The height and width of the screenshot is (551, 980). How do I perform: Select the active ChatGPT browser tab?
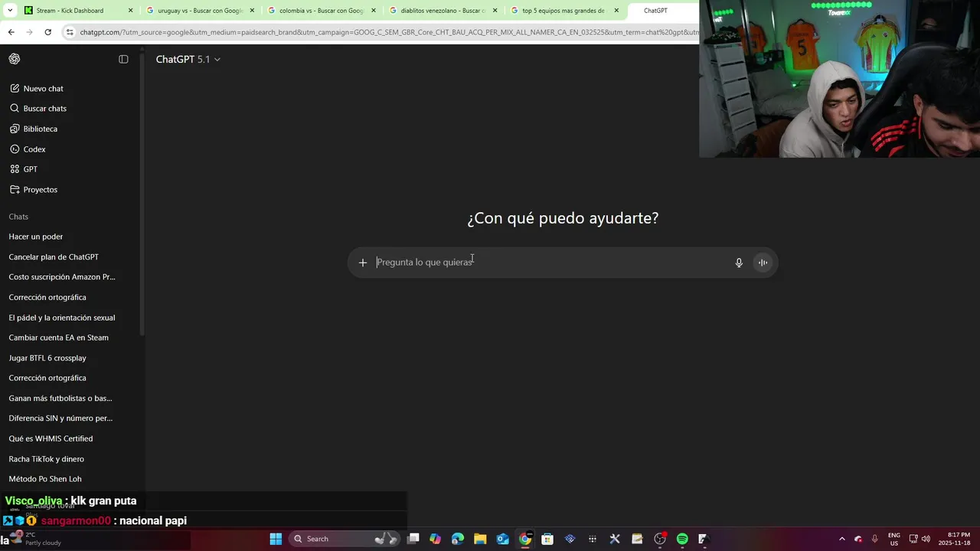click(x=663, y=11)
